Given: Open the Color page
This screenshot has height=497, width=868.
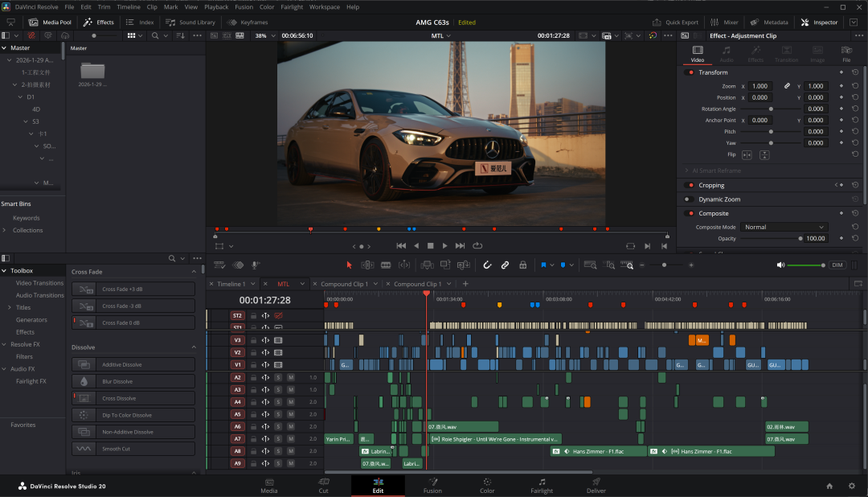Looking at the screenshot, I should coord(487,486).
